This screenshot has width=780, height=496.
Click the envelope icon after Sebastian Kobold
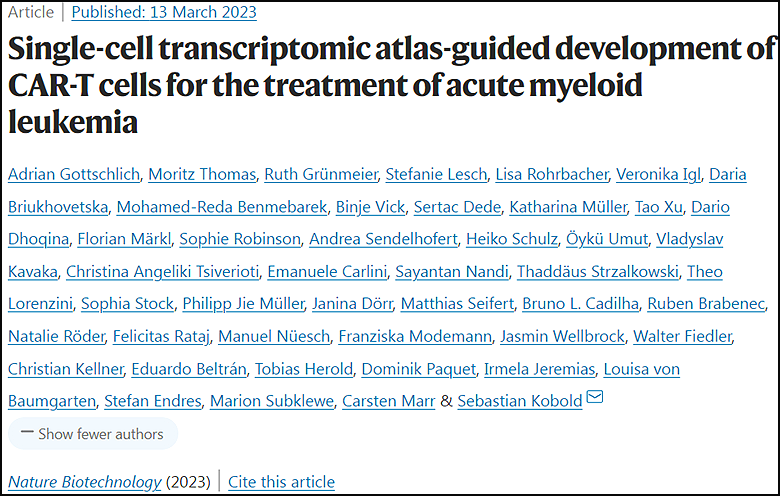pyautogui.click(x=595, y=397)
